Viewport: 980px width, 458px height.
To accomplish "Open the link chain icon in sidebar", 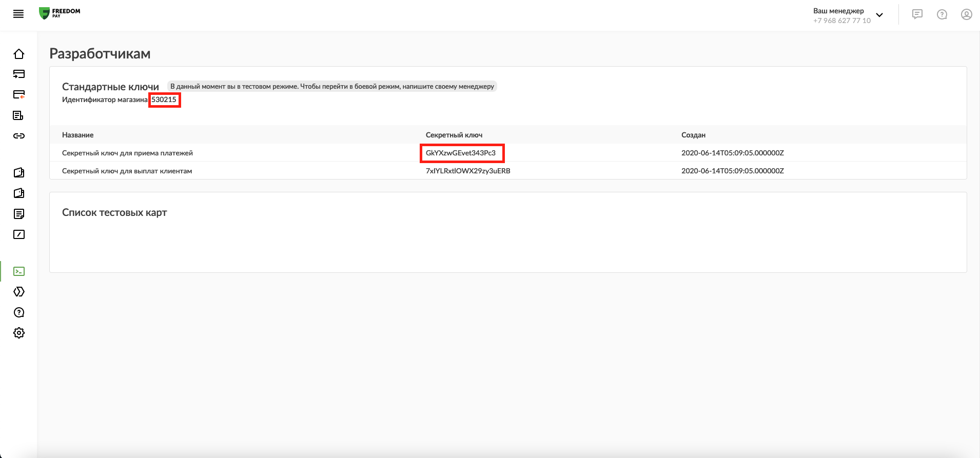I will click(19, 136).
